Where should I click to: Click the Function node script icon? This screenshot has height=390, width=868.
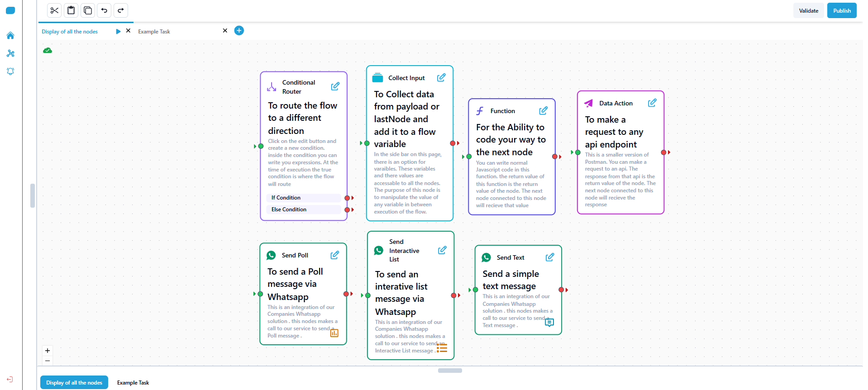pos(480,111)
